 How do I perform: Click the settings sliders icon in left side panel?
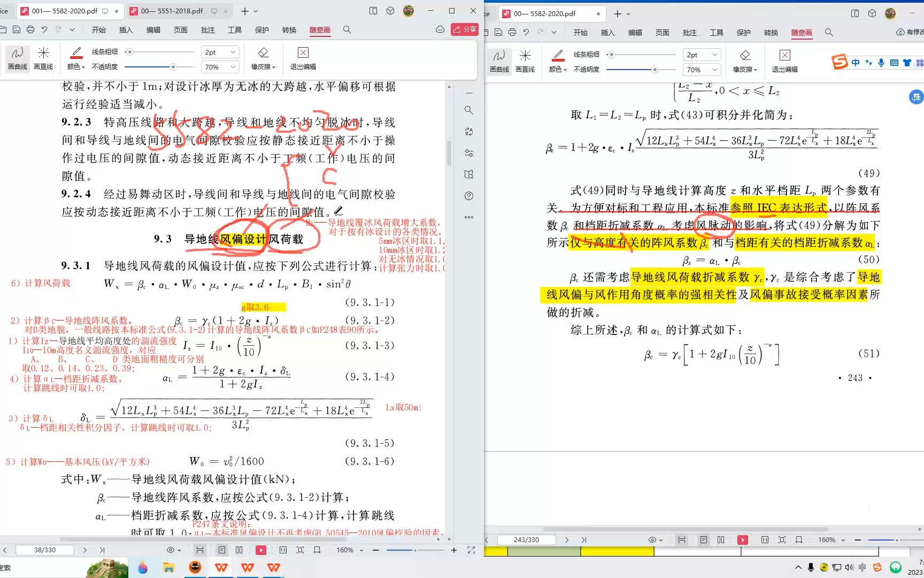pyautogui.click(x=469, y=153)
